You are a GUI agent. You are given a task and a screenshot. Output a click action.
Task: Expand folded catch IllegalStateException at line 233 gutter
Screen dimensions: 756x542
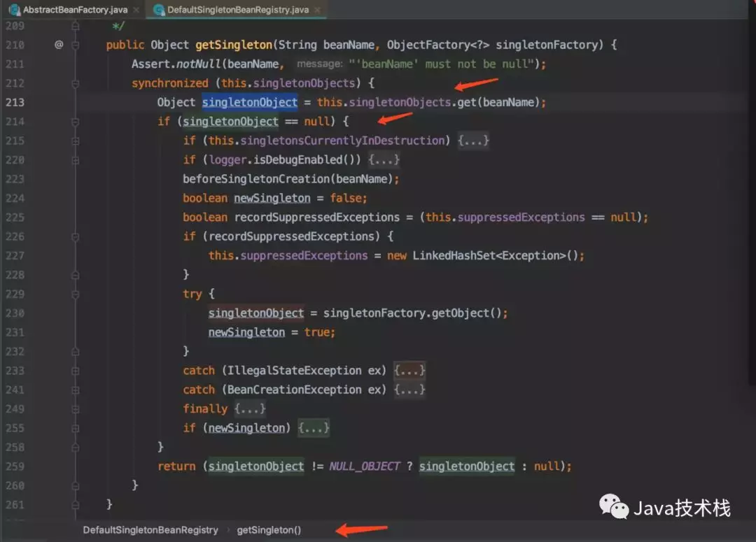click(x=75, y=371)
